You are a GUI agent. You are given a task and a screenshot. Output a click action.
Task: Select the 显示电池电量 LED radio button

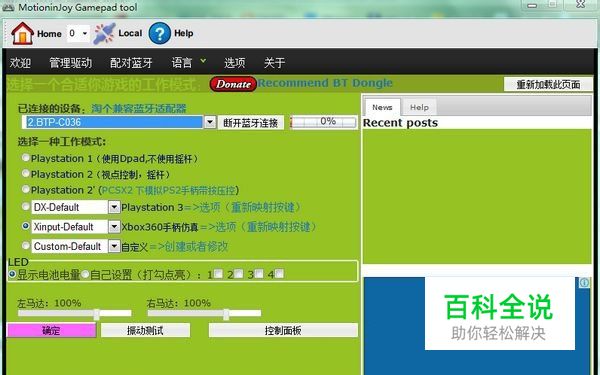coord(12,274)
